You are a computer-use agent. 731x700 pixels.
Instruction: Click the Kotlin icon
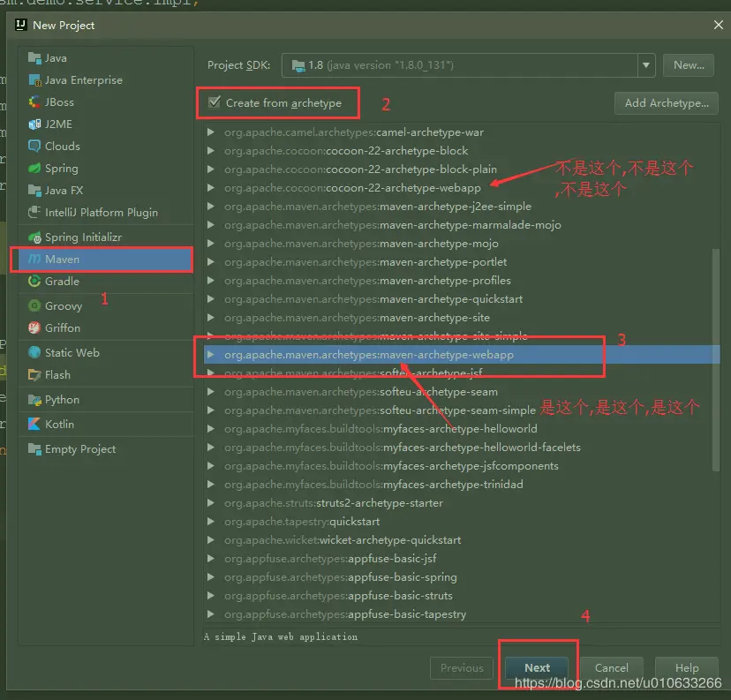34,424
